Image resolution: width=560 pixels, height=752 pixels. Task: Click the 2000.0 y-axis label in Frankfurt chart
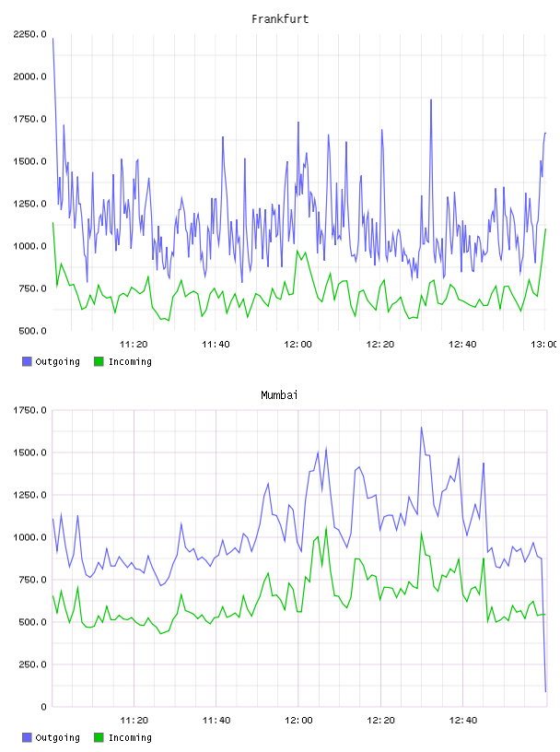[29, 76]
